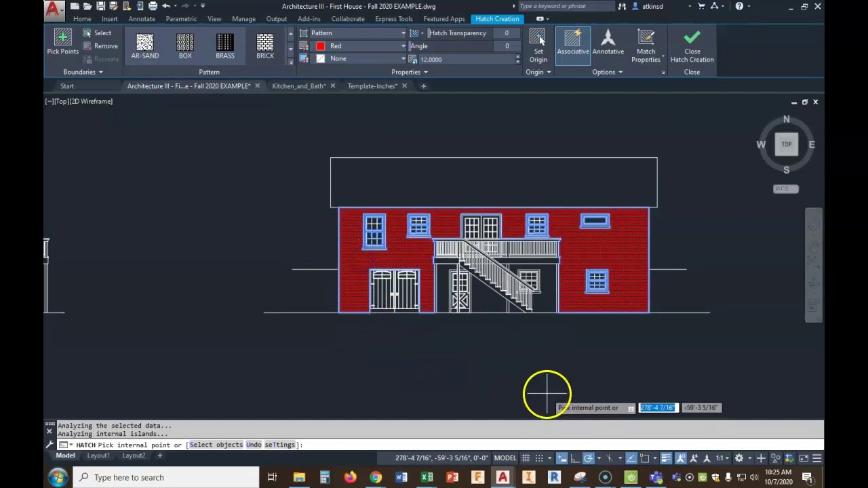The image size is (868, 488).
Task: Switch to the Layout1 tab
Action: [x=98, y=455]
